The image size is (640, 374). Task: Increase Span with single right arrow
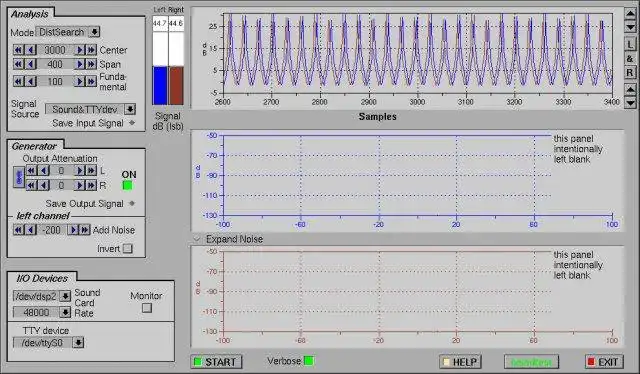(x=80, y=64)
